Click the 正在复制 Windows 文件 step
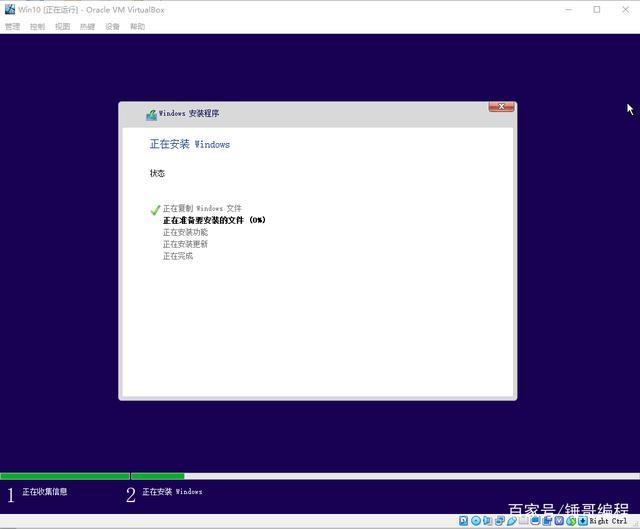Image resolution: width=640 pixels, height=529 pixels. click(x=202, y=209)
